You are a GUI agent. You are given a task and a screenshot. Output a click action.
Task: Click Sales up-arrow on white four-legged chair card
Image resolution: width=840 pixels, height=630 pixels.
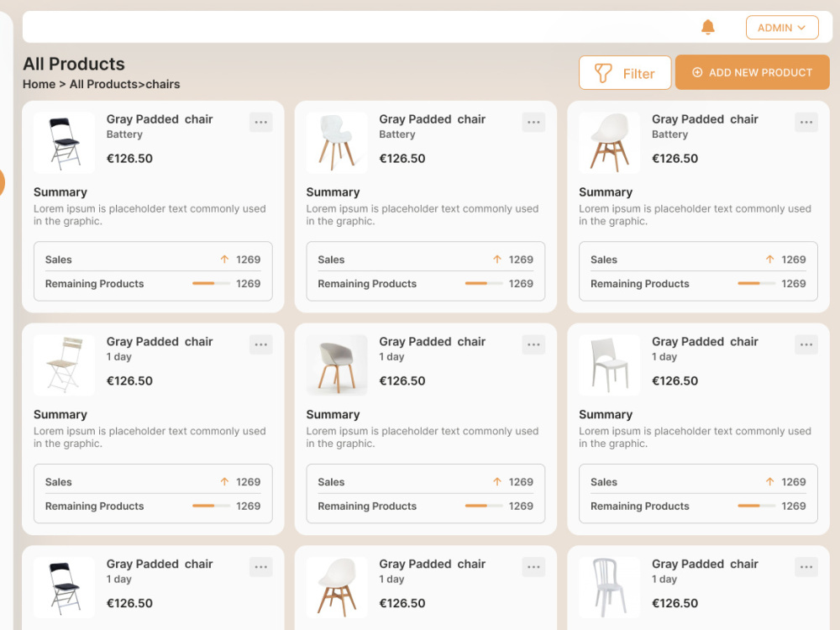[x=497, y=260]
